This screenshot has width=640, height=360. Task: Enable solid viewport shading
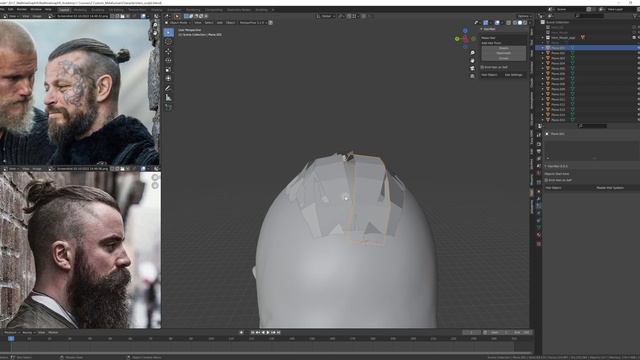coord(520,22)
